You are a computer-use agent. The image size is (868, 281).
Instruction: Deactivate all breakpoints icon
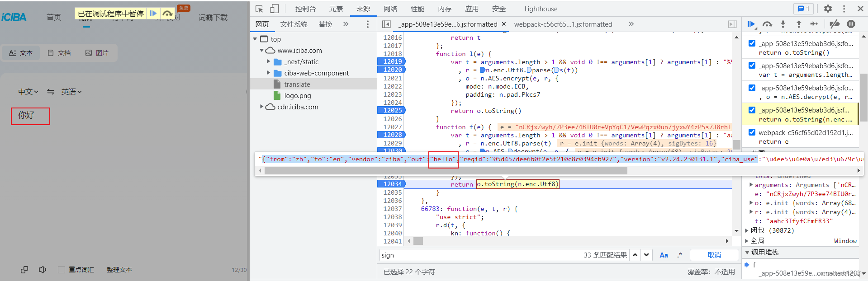pos(835,24)
